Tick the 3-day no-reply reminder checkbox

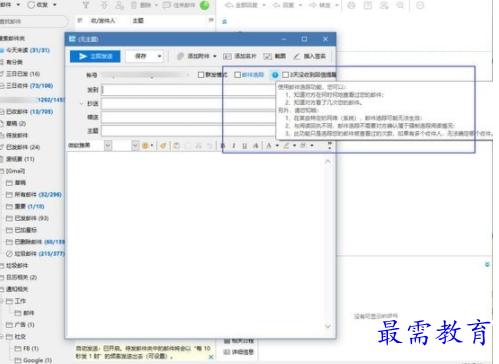[x=285, y=75]
